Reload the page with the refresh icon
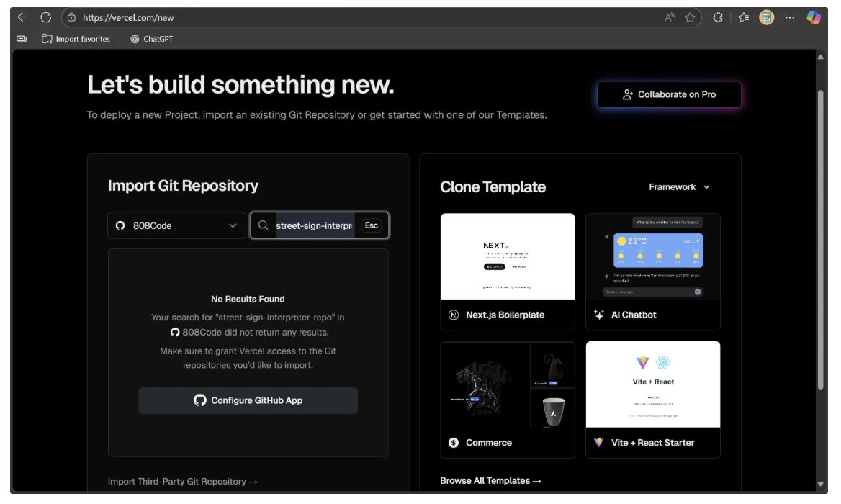This screenshot has width=841, height=504. [46, 17]
